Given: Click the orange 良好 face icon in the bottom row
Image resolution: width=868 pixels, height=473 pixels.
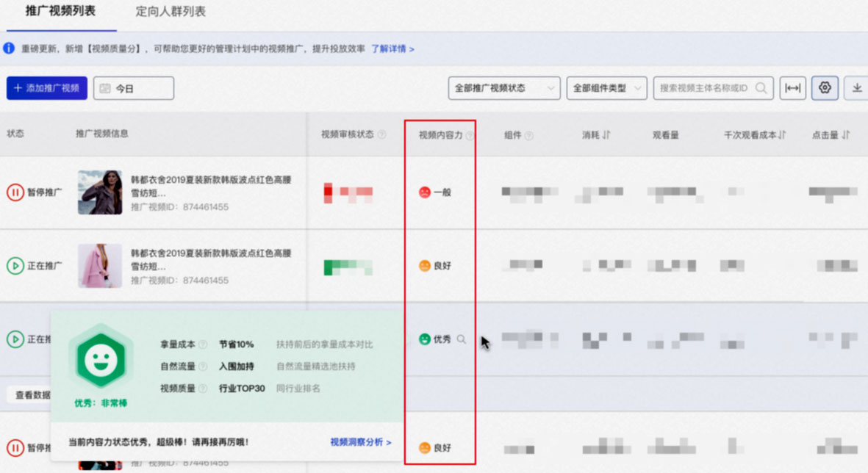Looking at the screenshot, I should click(x=425, y=447).
